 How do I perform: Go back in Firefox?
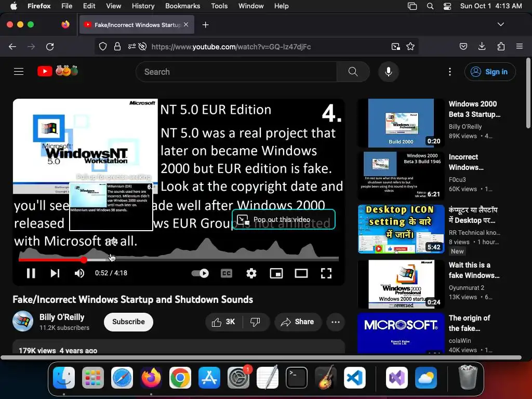point(12,46)
